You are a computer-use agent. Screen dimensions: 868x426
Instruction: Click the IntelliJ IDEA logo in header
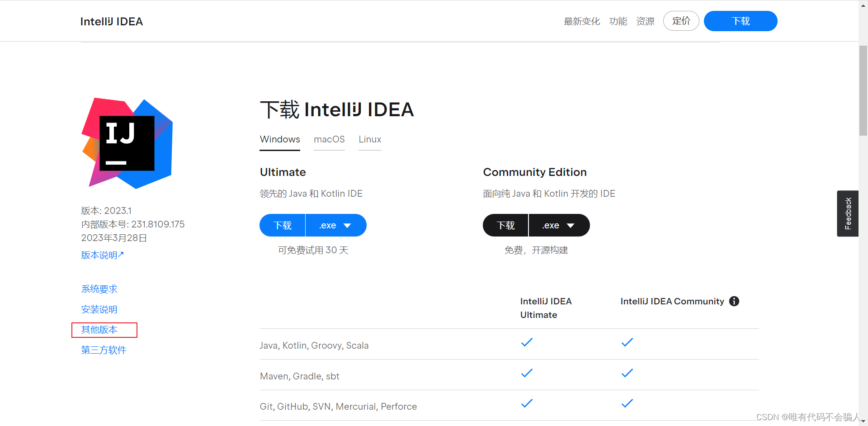[112, 21]
